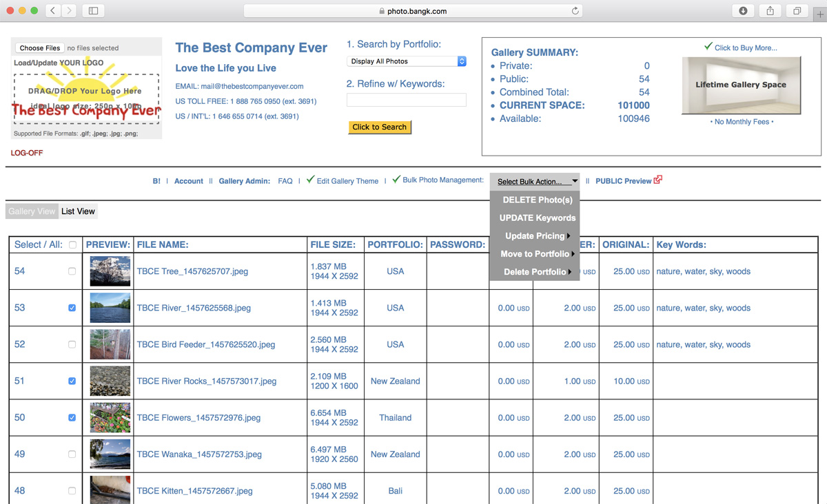Click the Safari share icon

(x=770, y=10)
